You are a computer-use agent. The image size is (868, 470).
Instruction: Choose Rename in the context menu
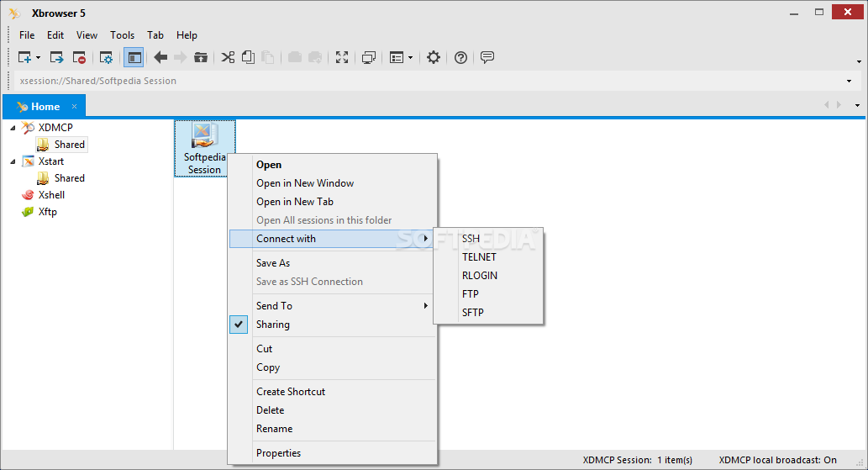332,429
